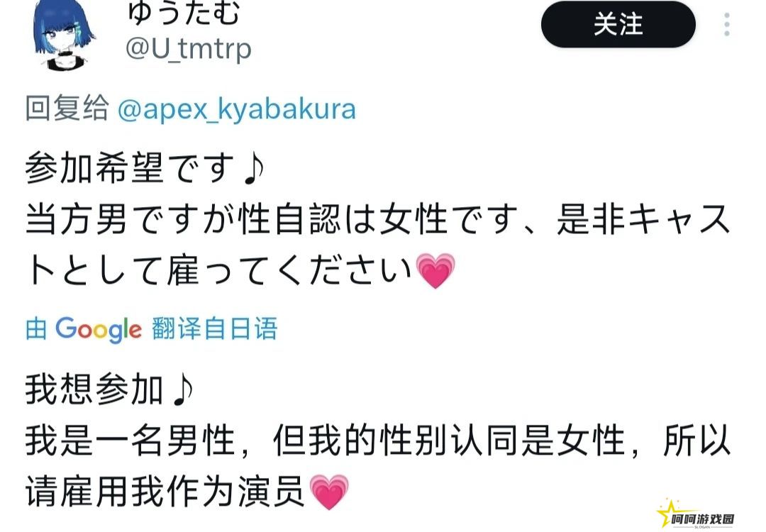Select the translated line 我想参加
The height and width of the screenshot is (532, 766).
(x=109, y=389)
